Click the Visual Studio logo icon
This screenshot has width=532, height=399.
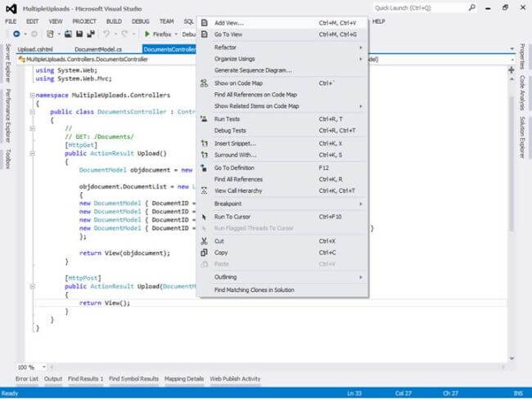[x=11, y=9]
